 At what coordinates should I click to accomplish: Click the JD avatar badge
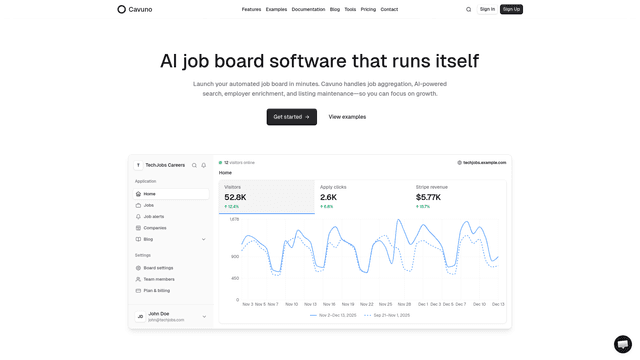coord(140,316)
